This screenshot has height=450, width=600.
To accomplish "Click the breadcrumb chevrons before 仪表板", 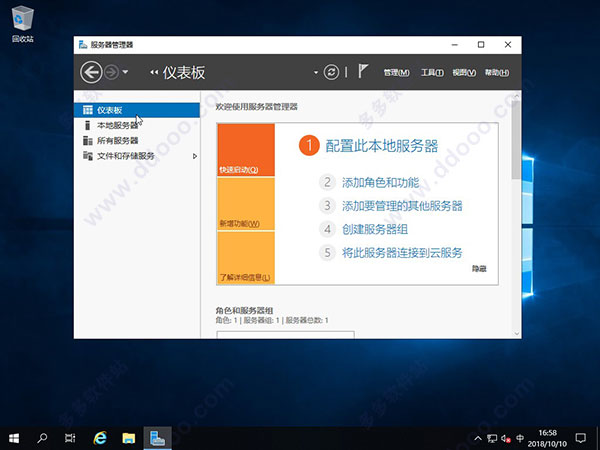I will [154, 72].
